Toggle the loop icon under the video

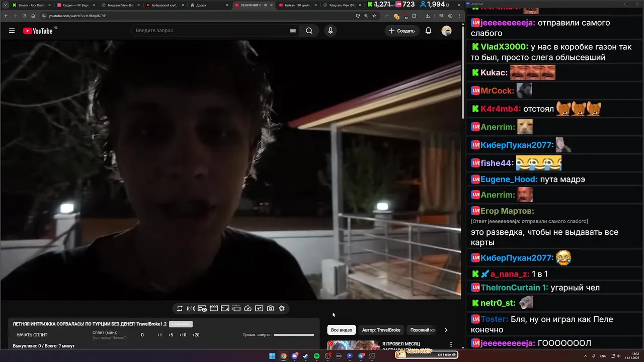coord(180,309)
